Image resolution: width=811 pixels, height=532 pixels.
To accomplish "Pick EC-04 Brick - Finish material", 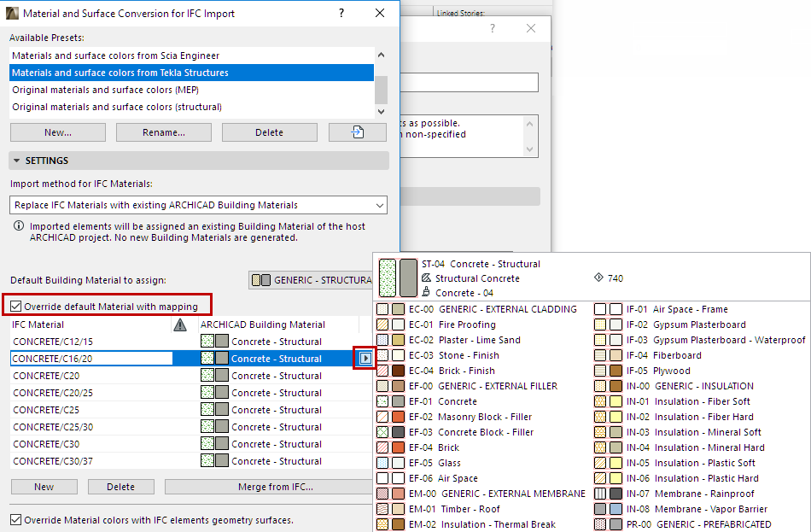I will coord(436,371).
